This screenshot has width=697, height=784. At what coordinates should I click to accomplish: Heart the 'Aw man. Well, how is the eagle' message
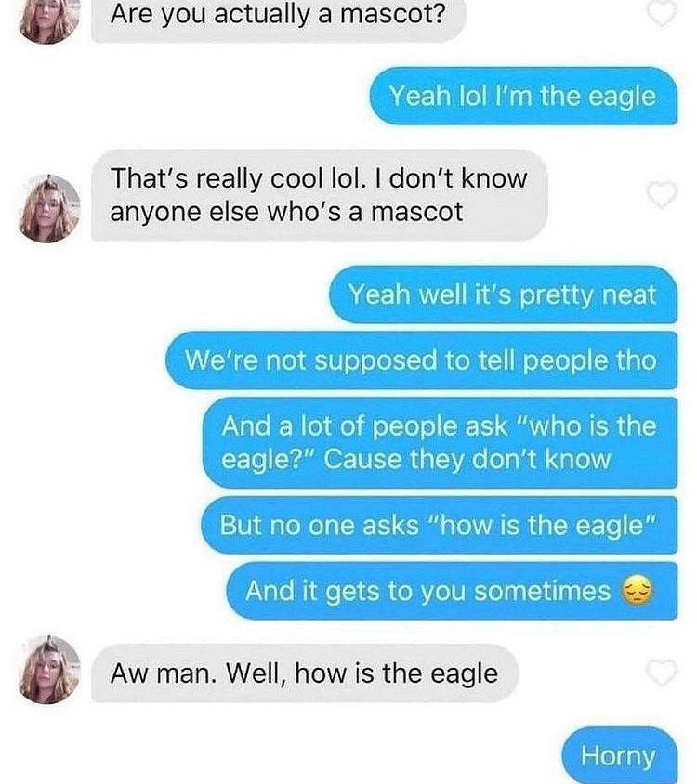click(662, 673)
